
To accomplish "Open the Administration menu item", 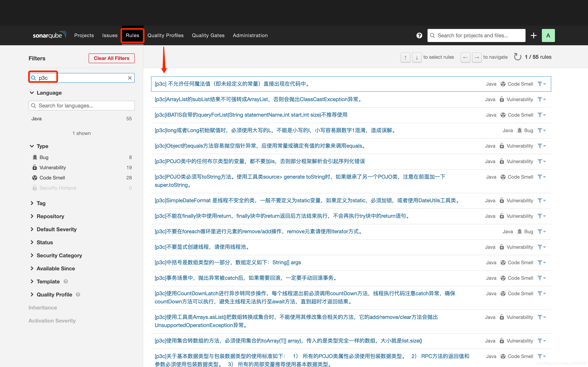I will click(x=250, y=35).
